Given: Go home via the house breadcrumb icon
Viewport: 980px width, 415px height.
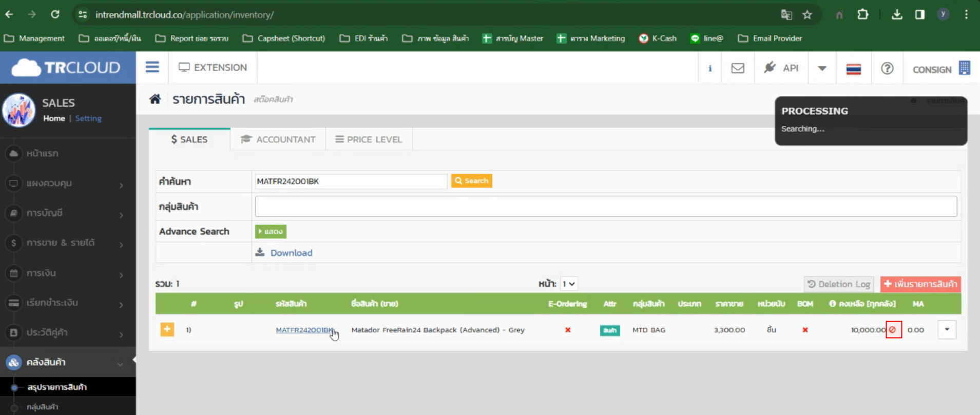Looking at the screenshot, I should (x=155, y=99).
